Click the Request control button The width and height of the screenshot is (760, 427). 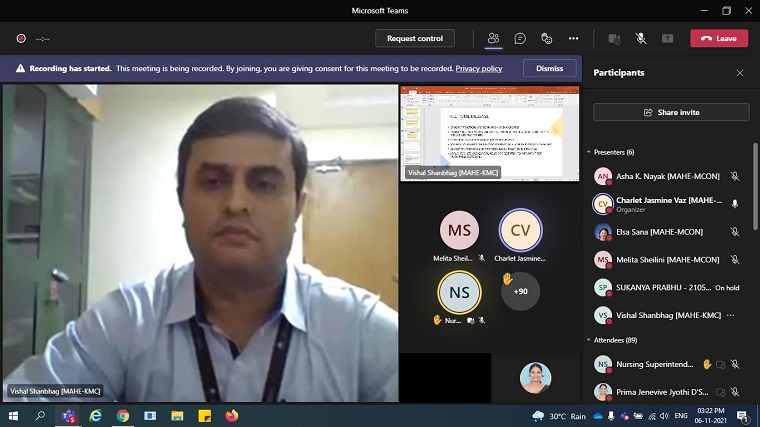[x=415, y=38]
